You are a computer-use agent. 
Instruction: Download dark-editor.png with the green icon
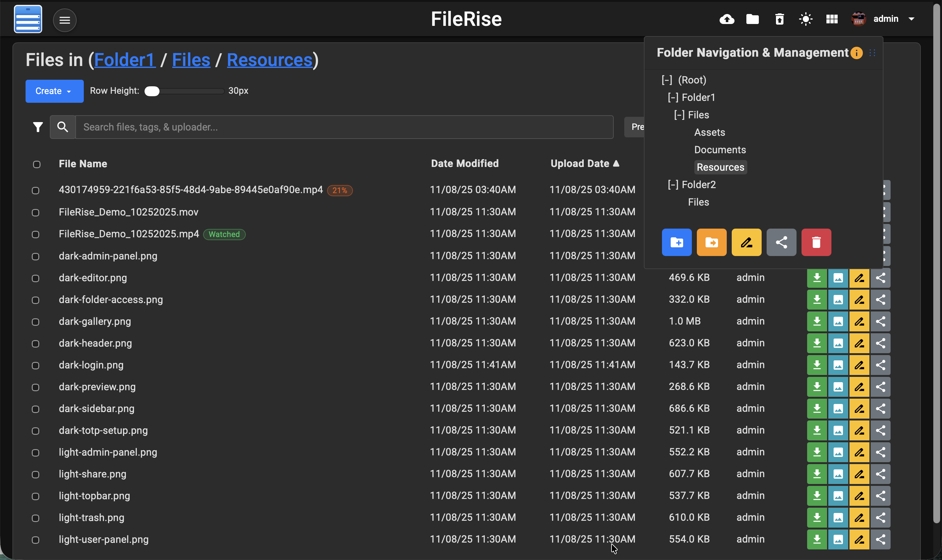pyautogui.click(x=817, y=278)
